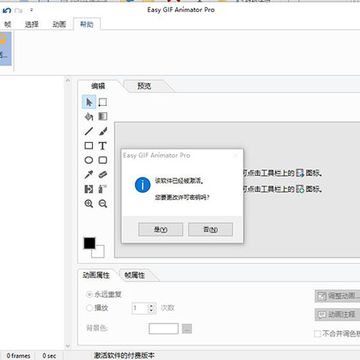The width and height of the screenshot is (360, 360).
Task: Choose the rectangle shape tool
Action: [89, 146]
